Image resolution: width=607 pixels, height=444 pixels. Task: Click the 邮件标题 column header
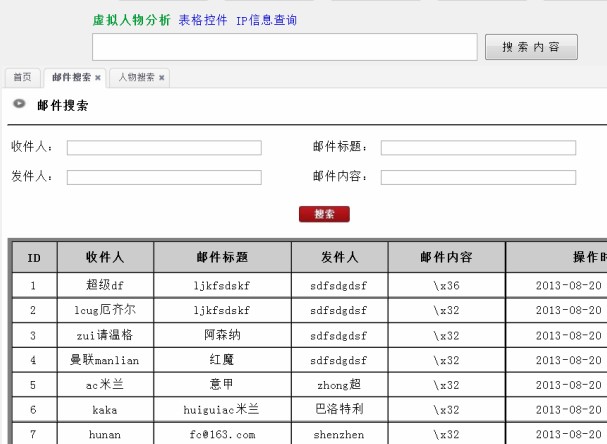222,257
